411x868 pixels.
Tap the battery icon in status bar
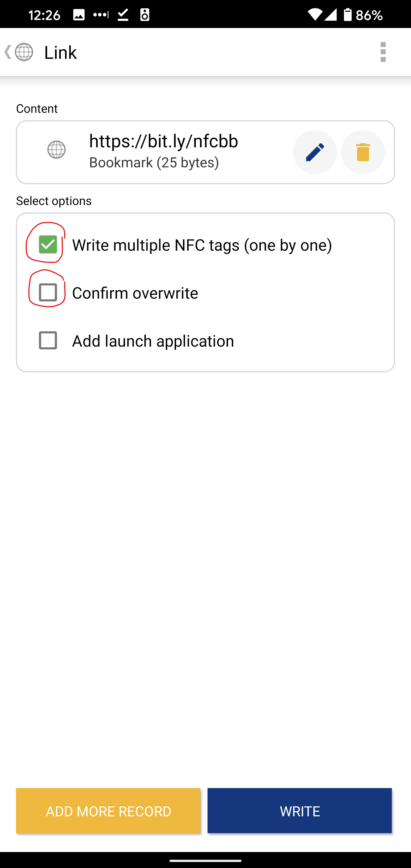pyautogui.click(x=347, y=15)
